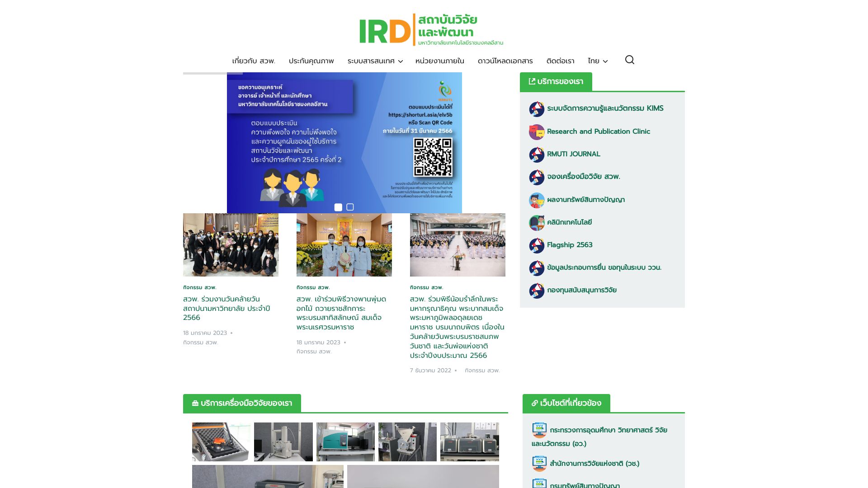Click monitor icon beside กระทรวงการอุดมศึกษา link
Screen dimensions: 868x488
pos(539,430)
